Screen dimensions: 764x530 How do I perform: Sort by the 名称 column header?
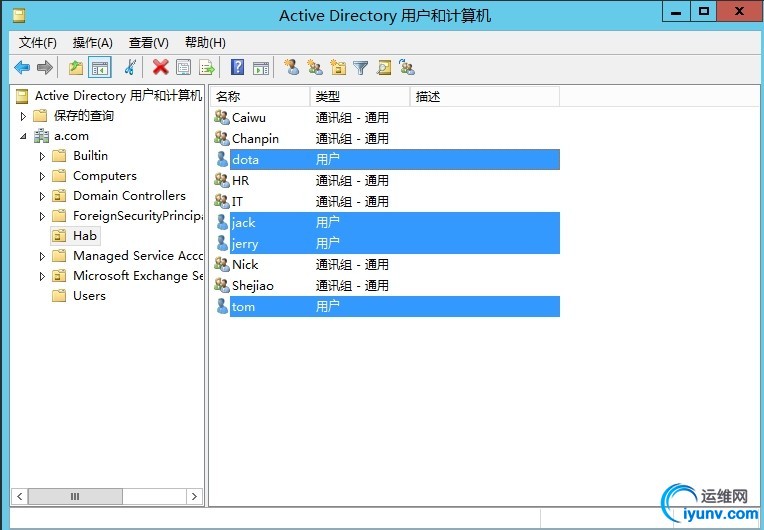pyautogui.click(x=259, y=97)
